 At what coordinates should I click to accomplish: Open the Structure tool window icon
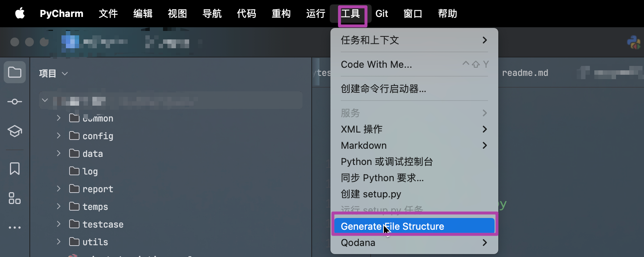15,198
